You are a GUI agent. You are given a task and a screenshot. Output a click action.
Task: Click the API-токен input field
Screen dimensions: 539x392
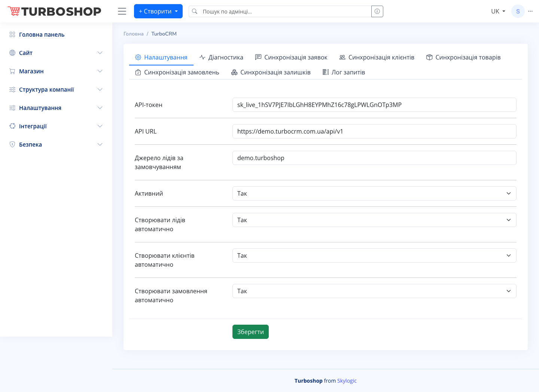tap(374, 105)
